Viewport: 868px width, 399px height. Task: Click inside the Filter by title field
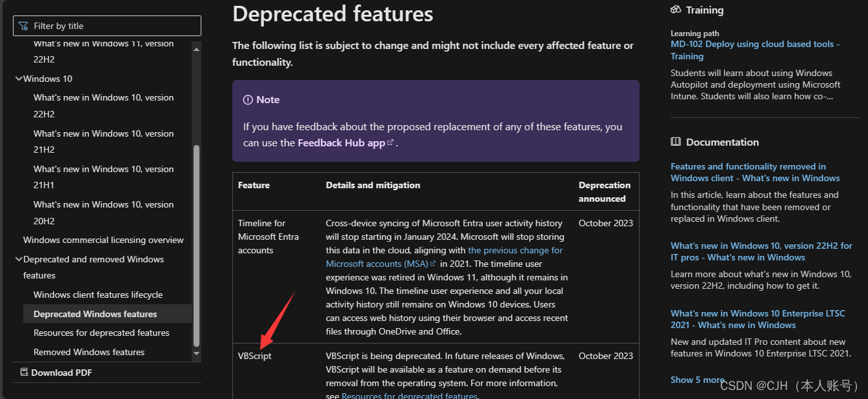click(106, 25)
